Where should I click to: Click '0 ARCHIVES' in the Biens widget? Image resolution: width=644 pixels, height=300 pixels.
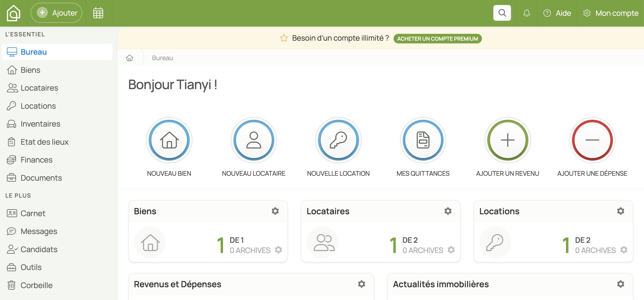click(250, 250)
